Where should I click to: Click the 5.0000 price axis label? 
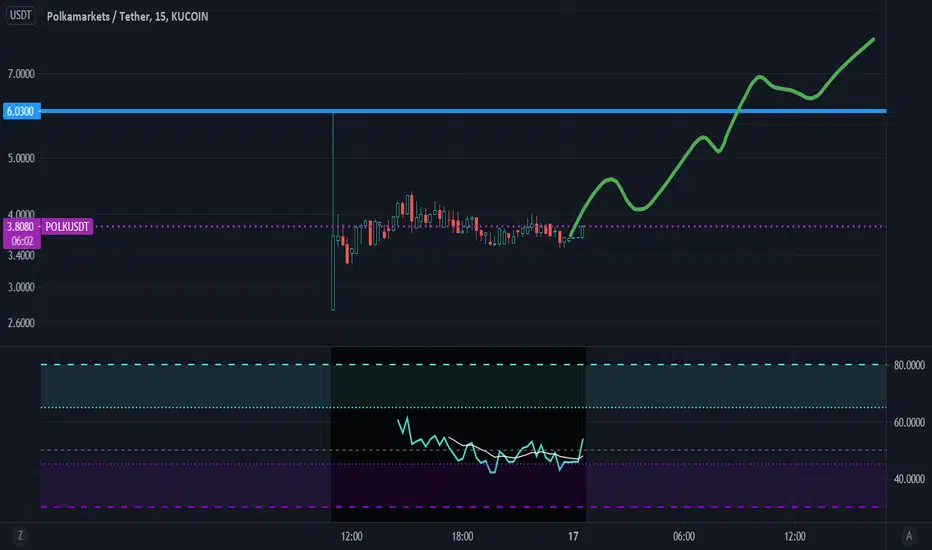[x=21, y=158]
